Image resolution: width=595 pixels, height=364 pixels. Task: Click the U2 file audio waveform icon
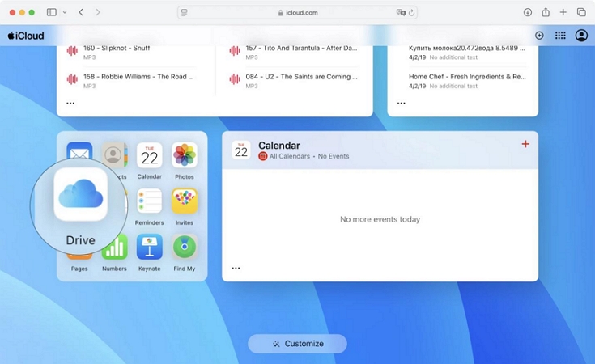point(235,79)
